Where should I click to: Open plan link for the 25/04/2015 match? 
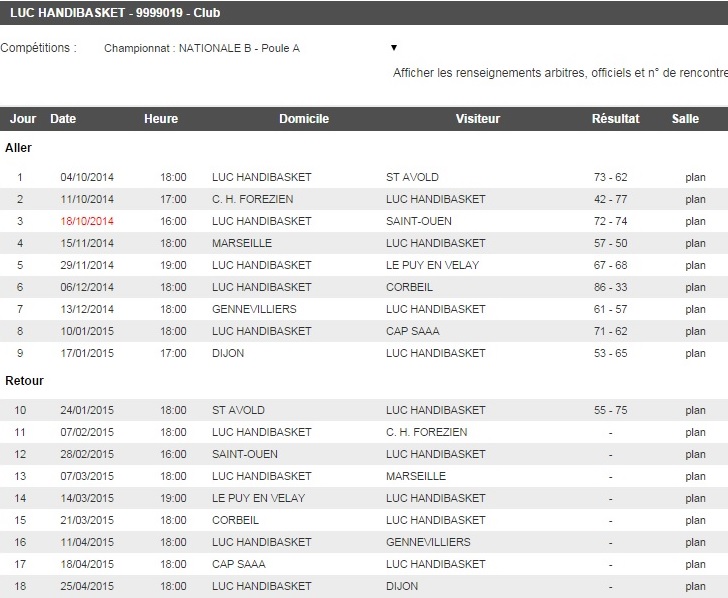(x=696, y=586)
